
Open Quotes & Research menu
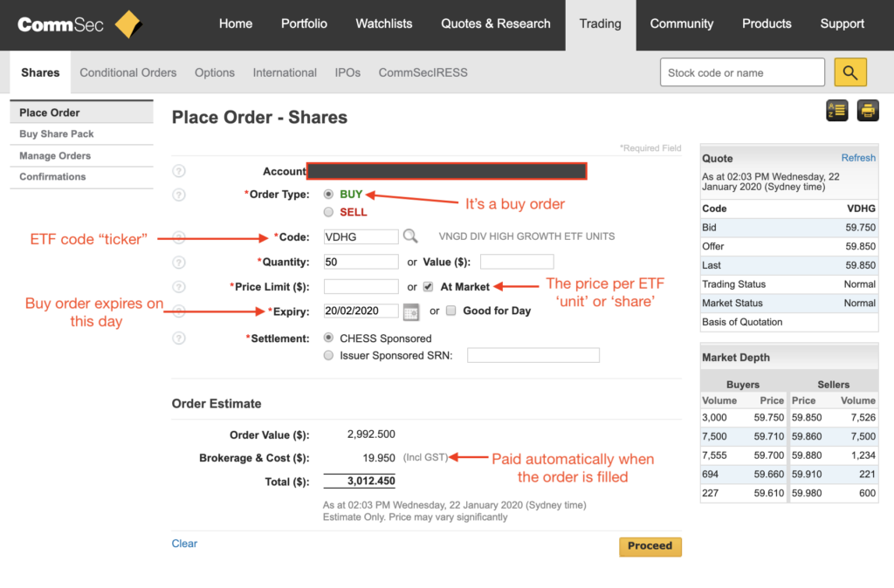pos(496,24)
